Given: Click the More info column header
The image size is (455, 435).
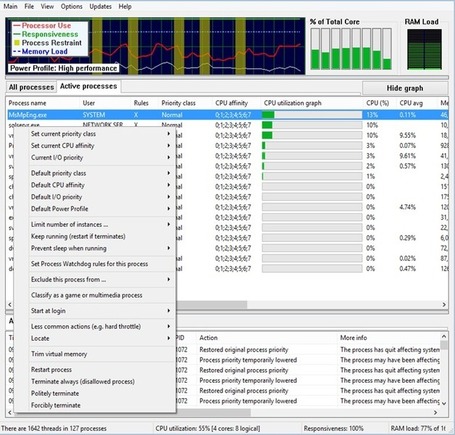Looking at the screenshot, I should pyautogui.click(x=353, y=338).
